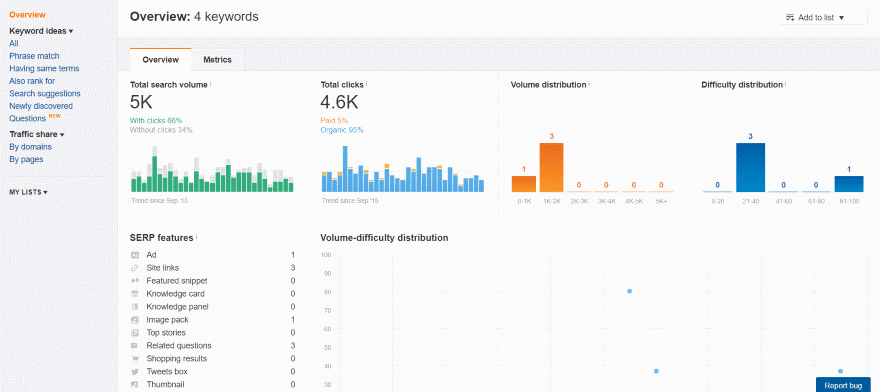The height and width of the screenshot is (392, 880).
Task: Click info icon beside Difficulty distribution
Action: [785, 84]
